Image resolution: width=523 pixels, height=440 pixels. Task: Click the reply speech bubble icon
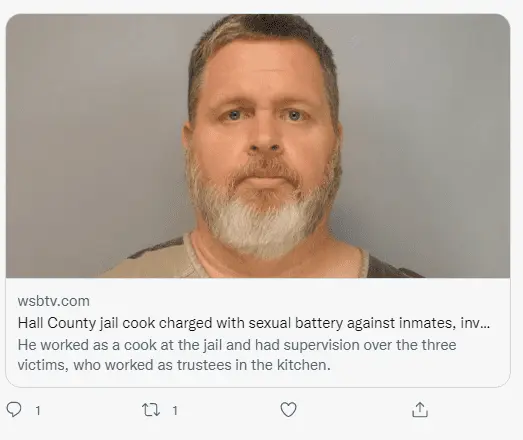14,409
